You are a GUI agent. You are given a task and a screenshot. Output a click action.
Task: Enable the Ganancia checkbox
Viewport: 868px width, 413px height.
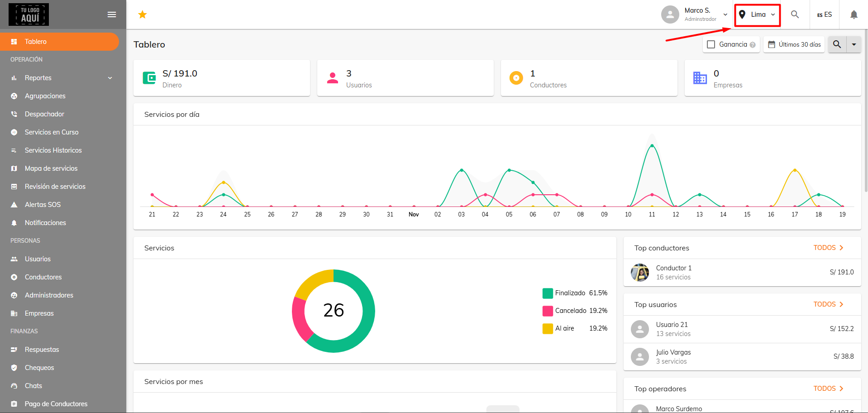point(711,44)
